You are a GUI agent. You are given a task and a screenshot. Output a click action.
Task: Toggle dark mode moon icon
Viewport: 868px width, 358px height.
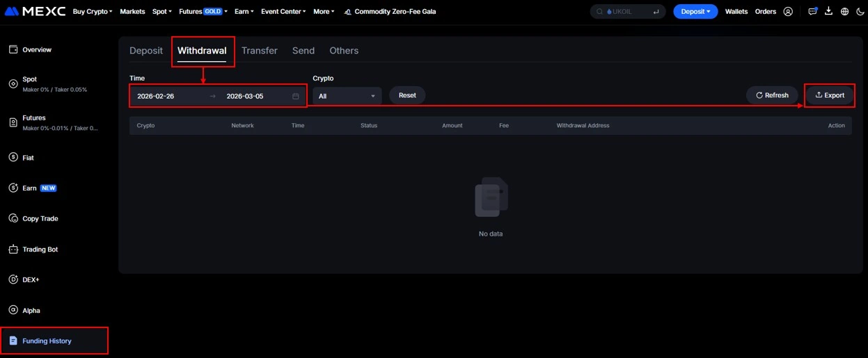860,11
